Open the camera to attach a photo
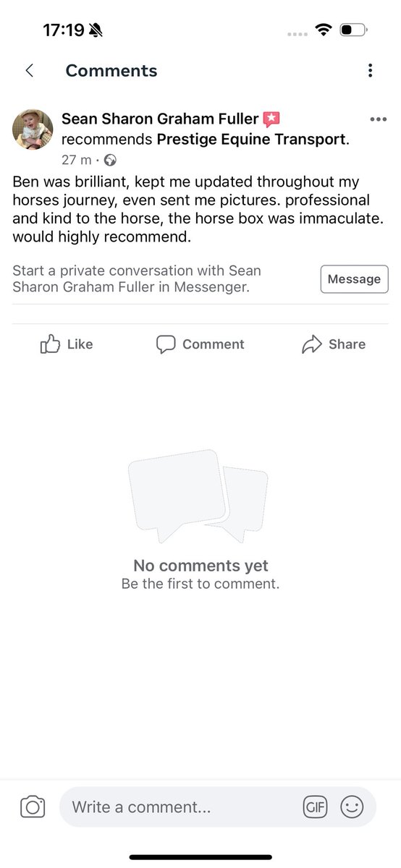This screenshot has width=401, height=868. tap(33, 807)
